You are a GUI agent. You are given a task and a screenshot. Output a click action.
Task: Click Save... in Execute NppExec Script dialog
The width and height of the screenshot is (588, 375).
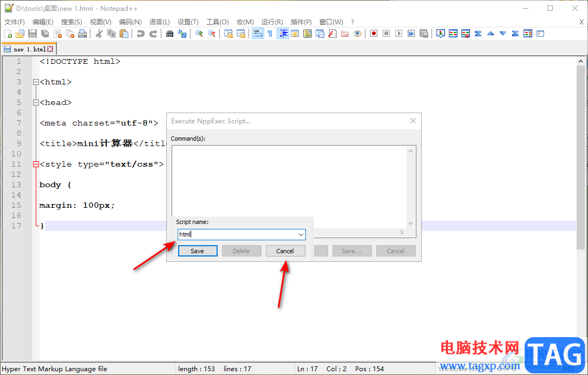click(x=352, y=251)
